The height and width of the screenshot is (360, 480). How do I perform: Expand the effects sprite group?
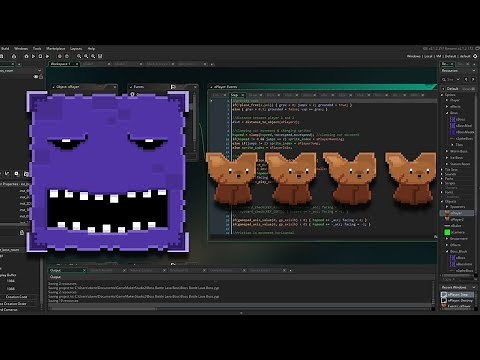tap(447, 107)
